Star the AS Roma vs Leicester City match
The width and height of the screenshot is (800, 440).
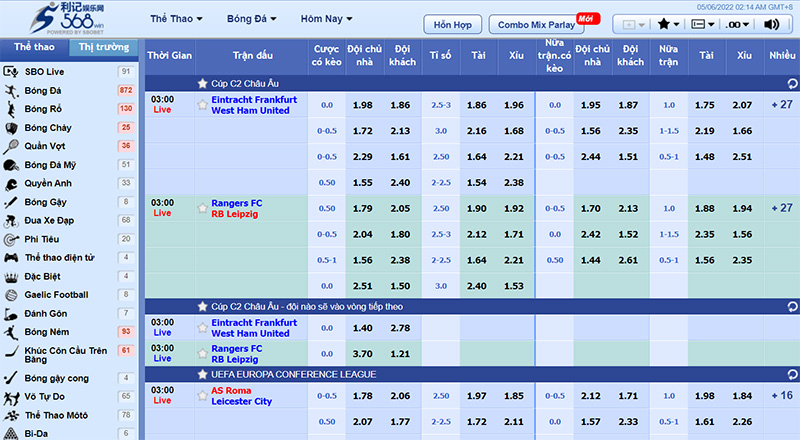[x=203, y=396]
